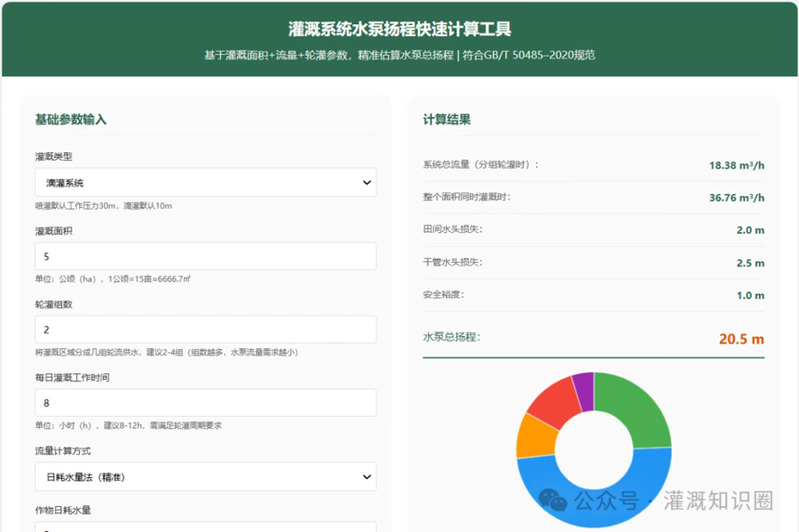This screenshot has height=532, width=799.
Task: Click the purple segment of donut chart
Action: [584, 391]
